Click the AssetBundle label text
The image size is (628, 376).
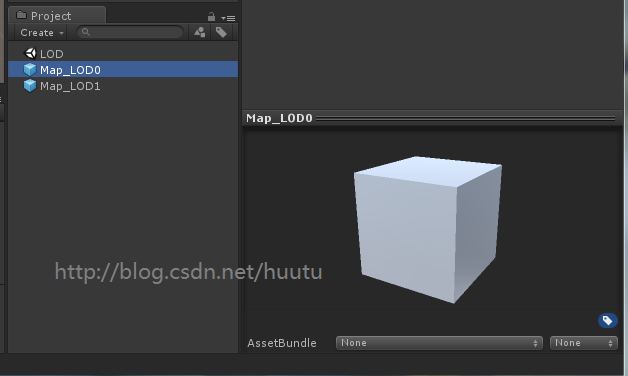coord(282,343)
